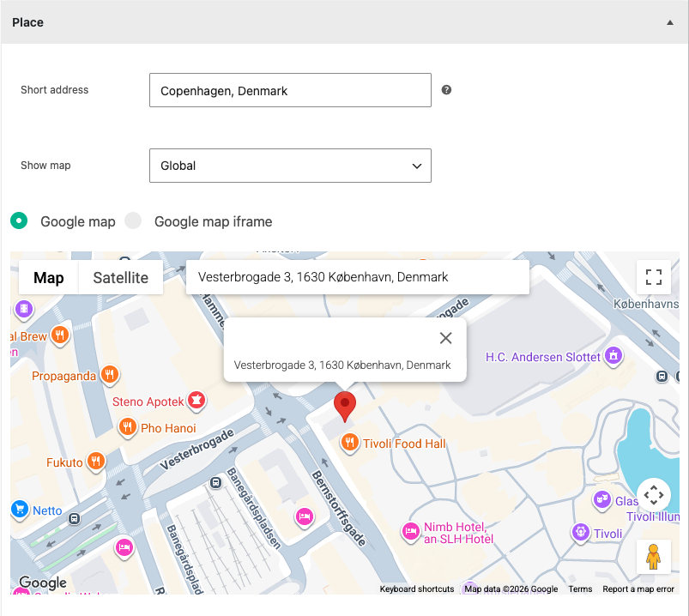
Task: Click the Pho Hanoi restaurant marker
Action: tap(128, 427)
